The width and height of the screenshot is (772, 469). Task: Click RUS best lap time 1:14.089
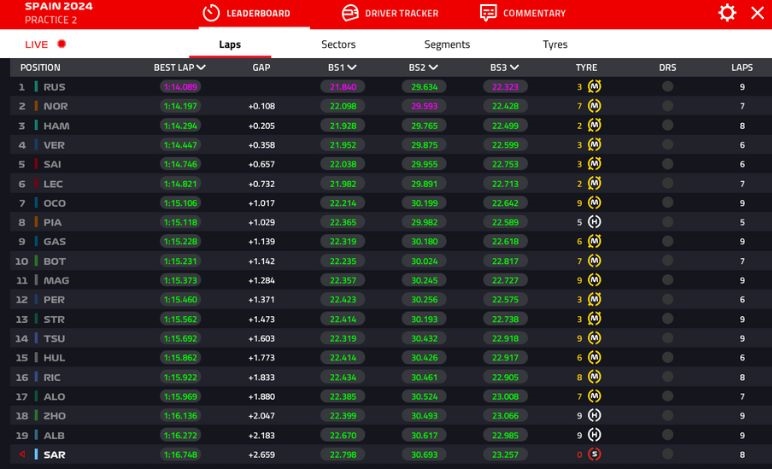point(180,87)
